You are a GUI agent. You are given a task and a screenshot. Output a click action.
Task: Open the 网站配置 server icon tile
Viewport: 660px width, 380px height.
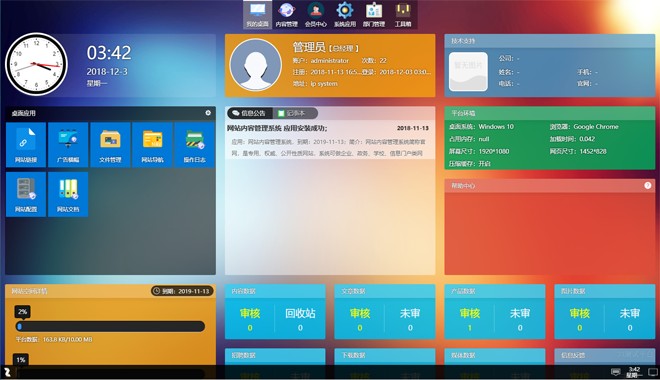(26, 194)
